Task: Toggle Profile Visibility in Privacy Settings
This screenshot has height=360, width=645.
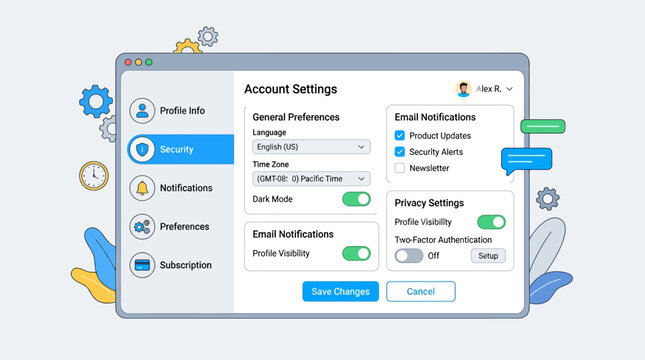Action: click(x=491, y=222)
